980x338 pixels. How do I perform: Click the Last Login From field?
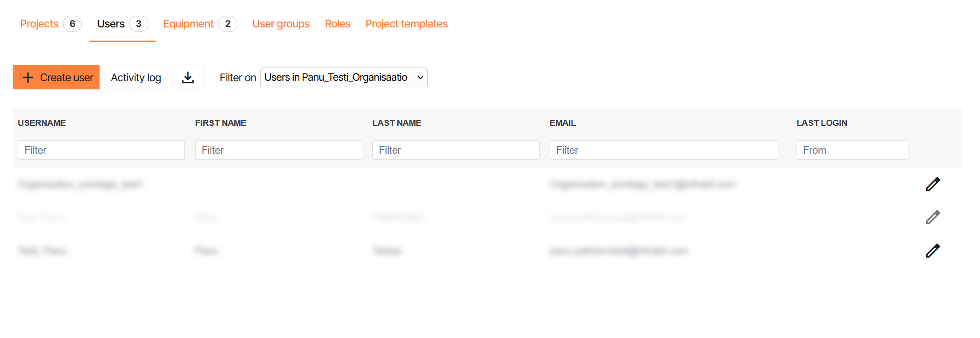click(852, 150)
